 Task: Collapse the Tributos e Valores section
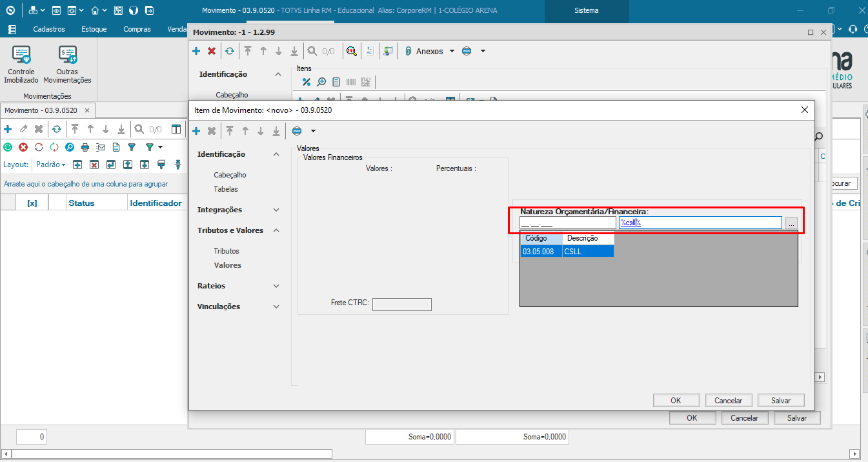point(276,230)
